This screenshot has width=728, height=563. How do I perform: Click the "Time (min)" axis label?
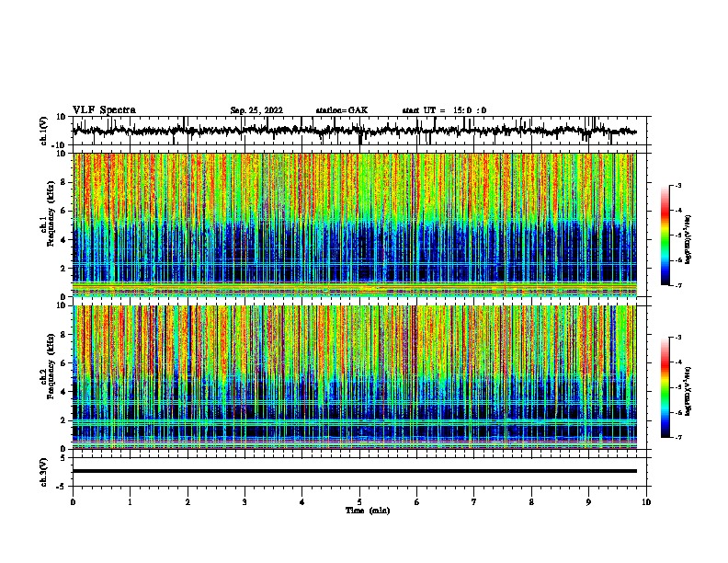coord(368,511)
